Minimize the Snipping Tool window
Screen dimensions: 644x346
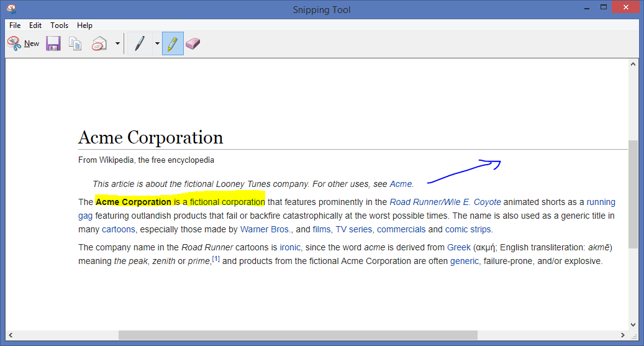pos(587,8)
